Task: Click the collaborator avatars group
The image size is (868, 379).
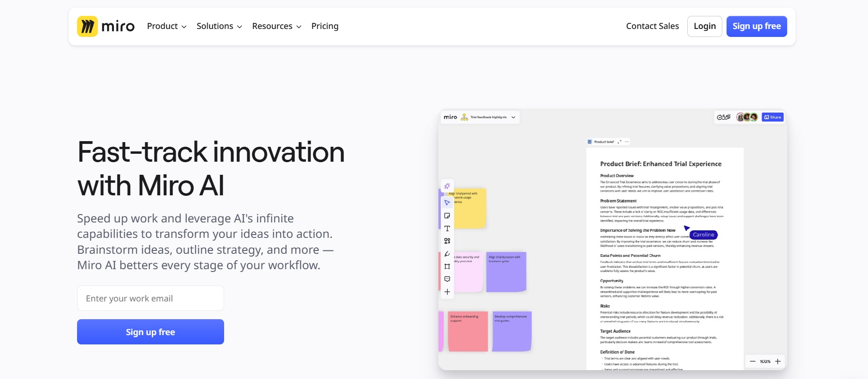Action: coord(747,117)
